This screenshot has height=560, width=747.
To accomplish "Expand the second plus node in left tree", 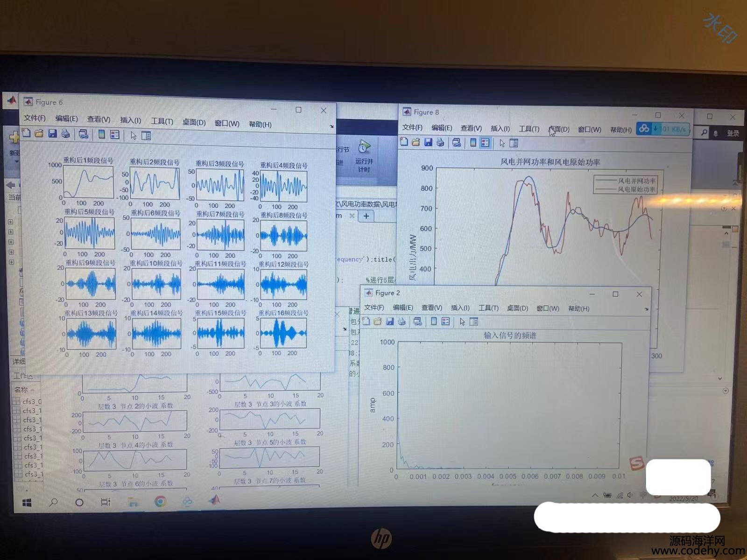I will pos(10,232).
